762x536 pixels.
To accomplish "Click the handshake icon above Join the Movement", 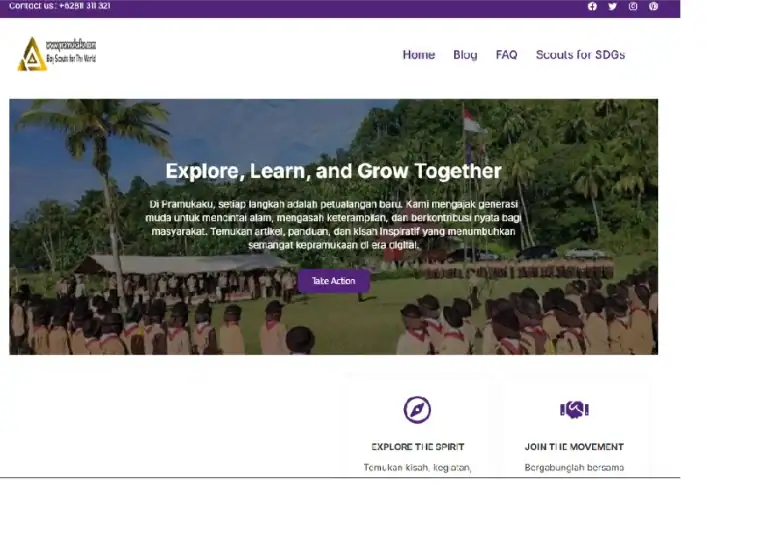I will (574, 410).
